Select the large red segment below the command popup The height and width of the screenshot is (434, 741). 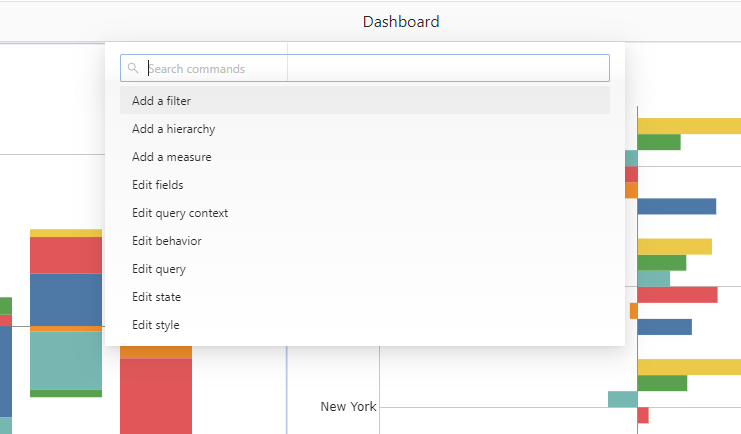155,395
